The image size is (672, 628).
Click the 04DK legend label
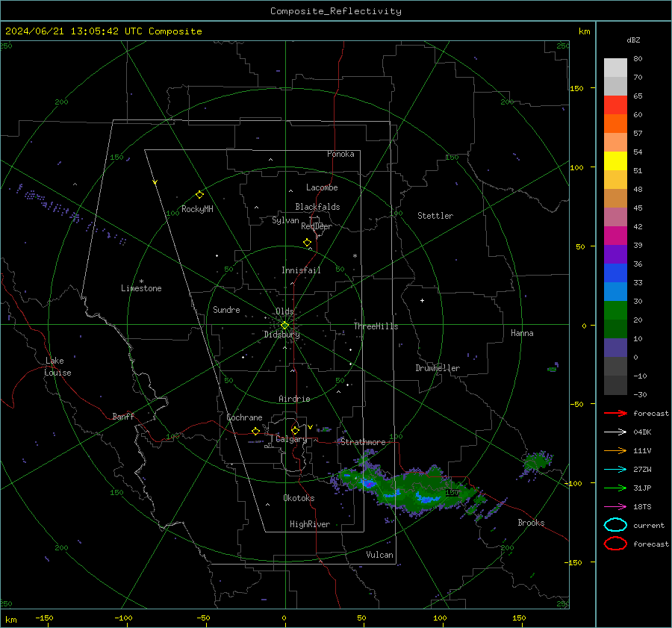point(642,432)
